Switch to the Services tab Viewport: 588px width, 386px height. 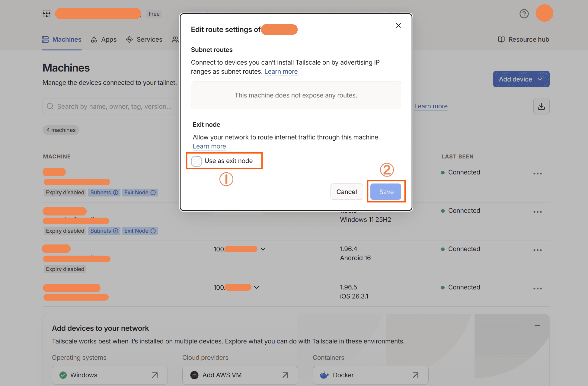[144, 40]
